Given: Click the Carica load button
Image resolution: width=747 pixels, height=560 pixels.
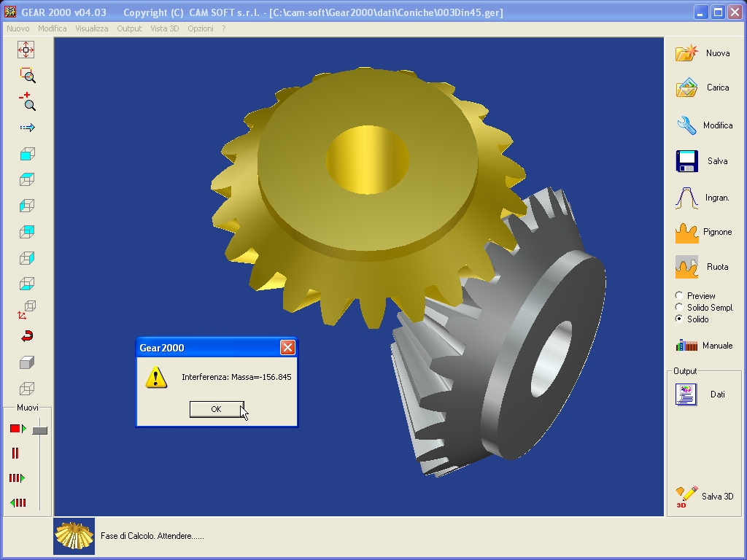Looking at the screenshot, I should tap(704, 87).
